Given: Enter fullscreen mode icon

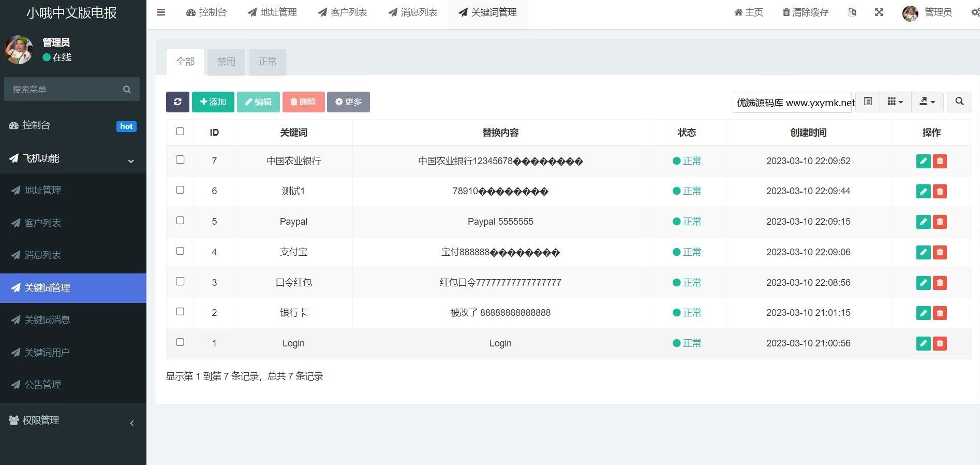Looking at the screenshot, I should 879,12.
